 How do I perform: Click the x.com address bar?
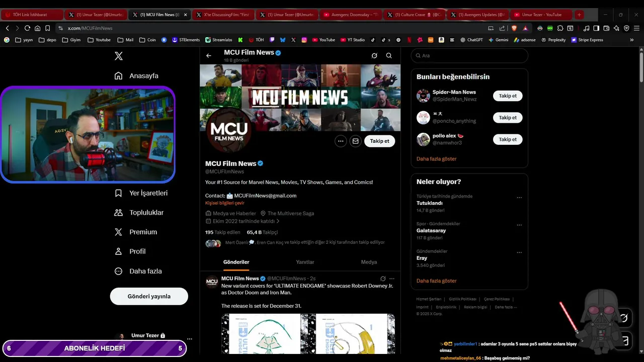272,28
